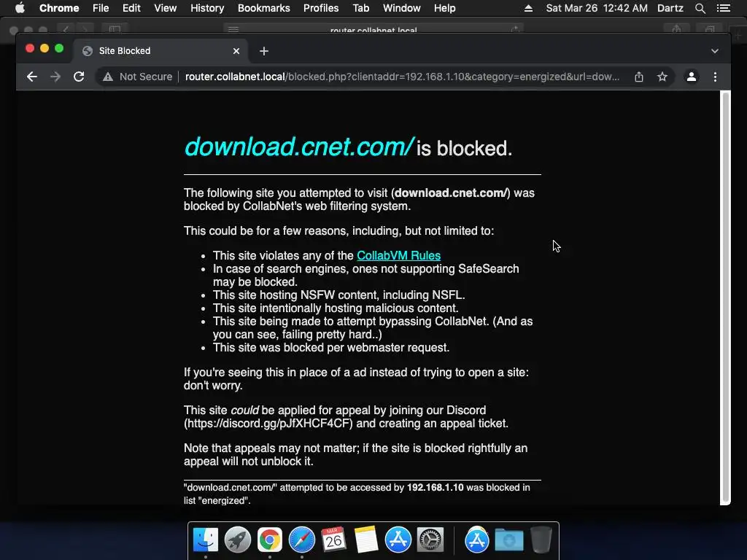Click the eject icon in menu bar
747x560 pixels.
pyautogui.click(x=528, y=8)
